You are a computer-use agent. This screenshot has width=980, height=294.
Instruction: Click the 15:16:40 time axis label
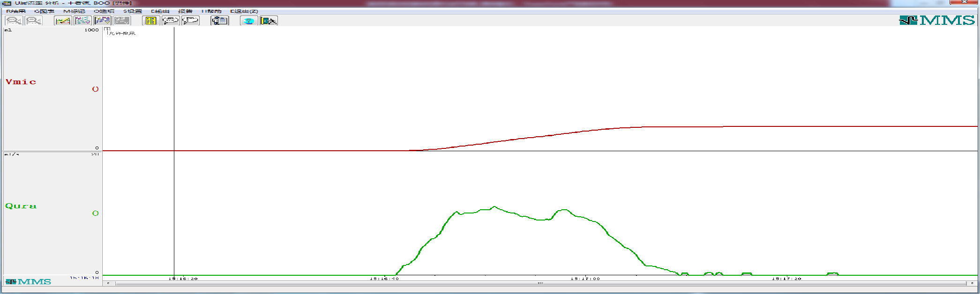pos(384,279)
